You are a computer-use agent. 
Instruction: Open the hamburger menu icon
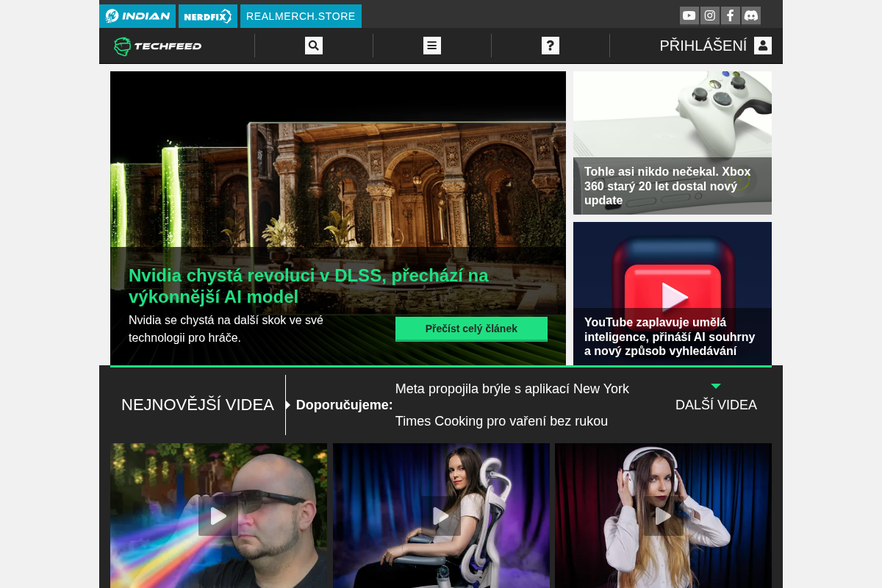point(432,46)
